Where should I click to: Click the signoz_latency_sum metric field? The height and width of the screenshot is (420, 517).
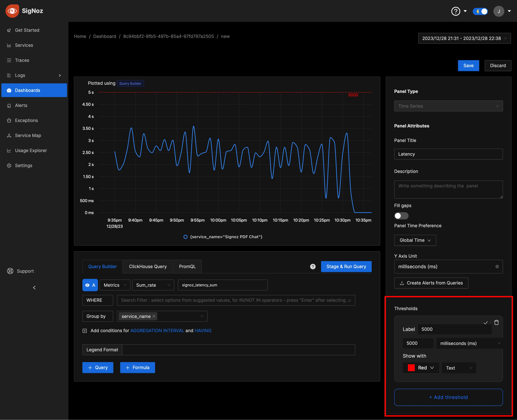coord(223,285)
